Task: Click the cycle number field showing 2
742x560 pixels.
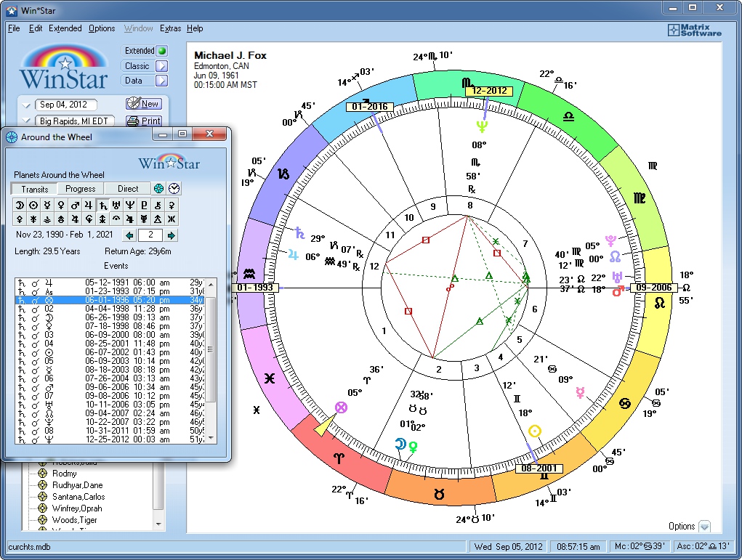Action: 150,235
